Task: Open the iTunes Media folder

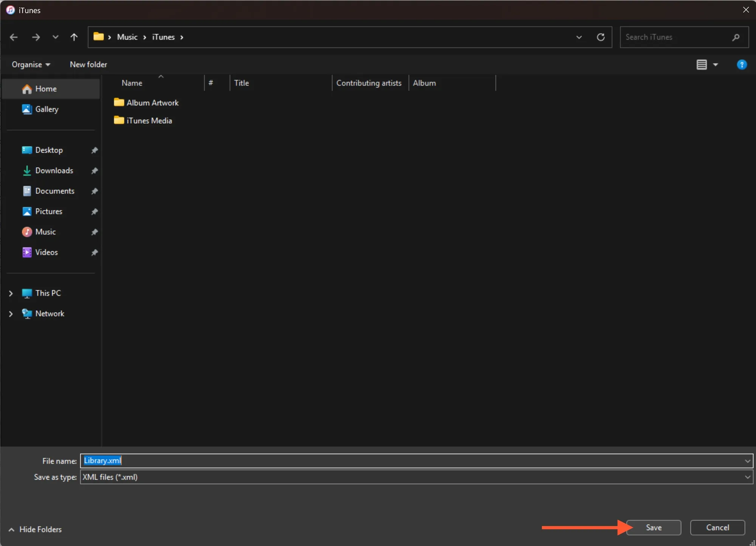Action: [149, 121]
